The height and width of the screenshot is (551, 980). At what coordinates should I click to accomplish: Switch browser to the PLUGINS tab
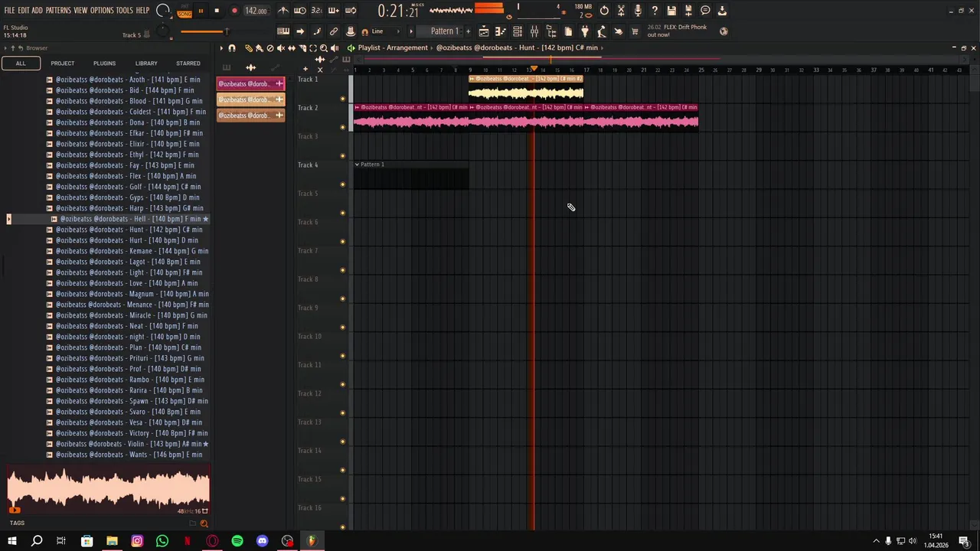click(104, 64)
